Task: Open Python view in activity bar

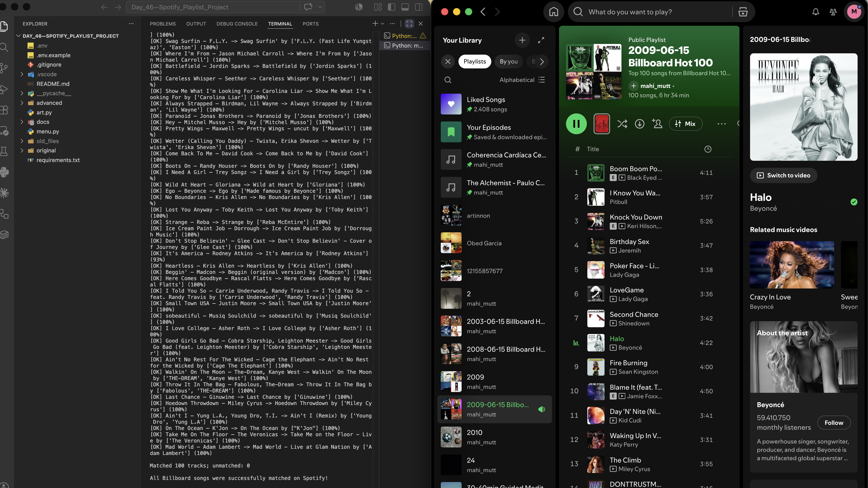Action: tap(4, 172)
